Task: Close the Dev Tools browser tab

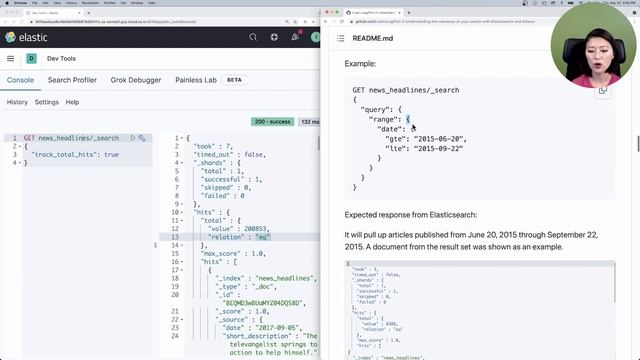Action: pos(79,13)
